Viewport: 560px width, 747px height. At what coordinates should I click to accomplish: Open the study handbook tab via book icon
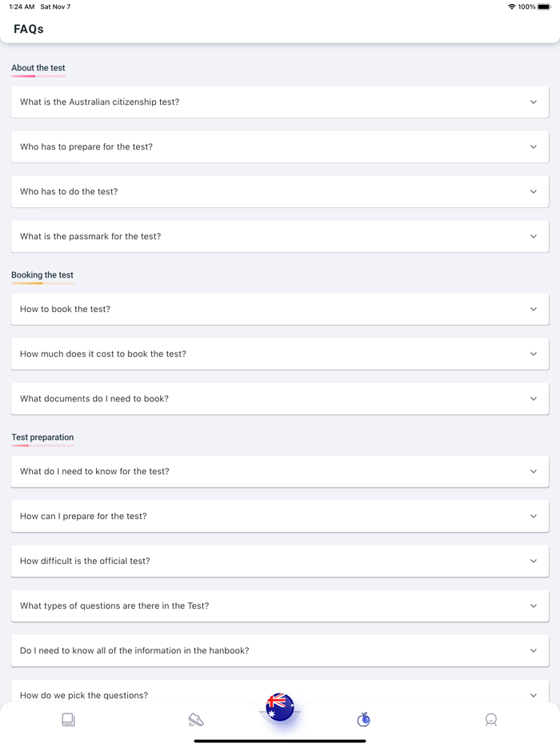click(68, 719)
